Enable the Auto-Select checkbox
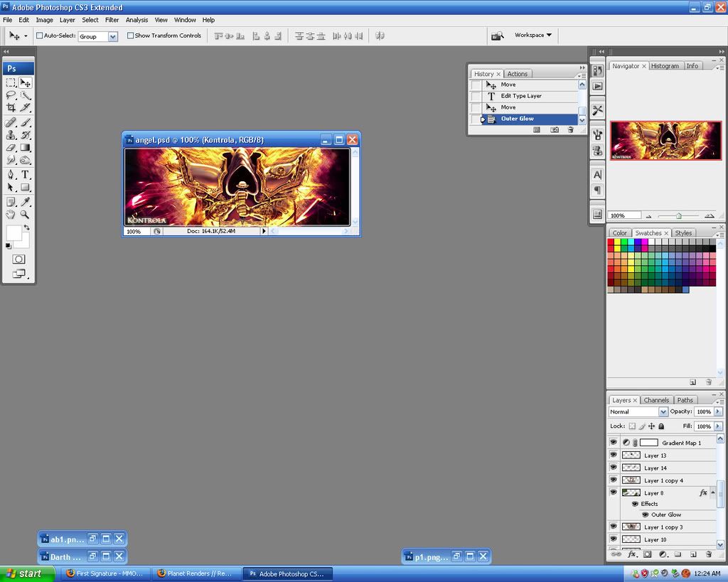The height and width of the screenshot is (582, 728). click(40, 36)
